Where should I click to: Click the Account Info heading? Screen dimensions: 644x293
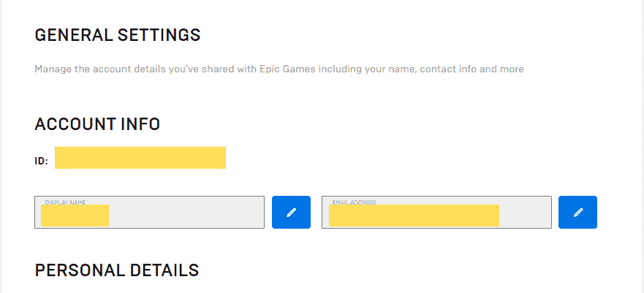(97, 124)
